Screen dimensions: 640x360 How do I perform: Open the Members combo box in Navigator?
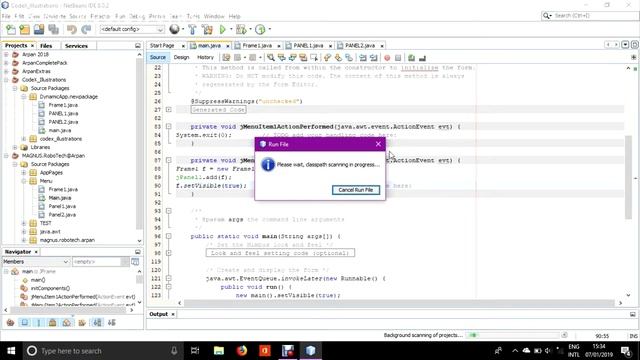[36, 262]
